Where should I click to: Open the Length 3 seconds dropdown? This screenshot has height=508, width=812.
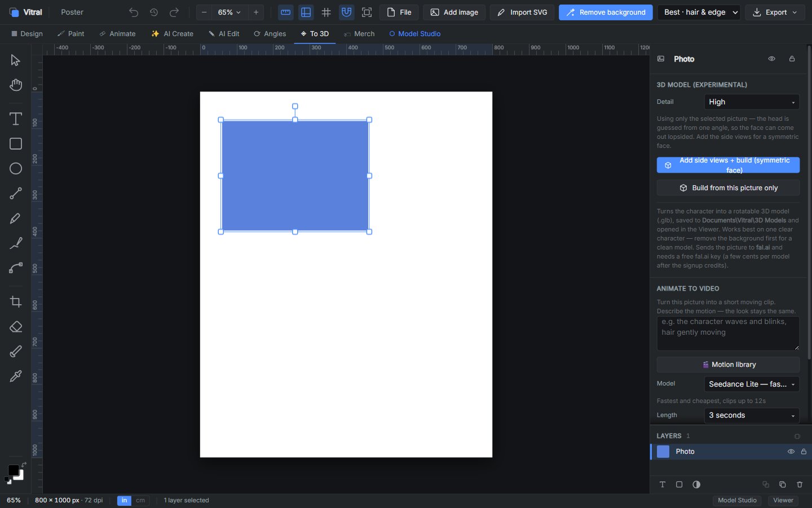(752, 415)
